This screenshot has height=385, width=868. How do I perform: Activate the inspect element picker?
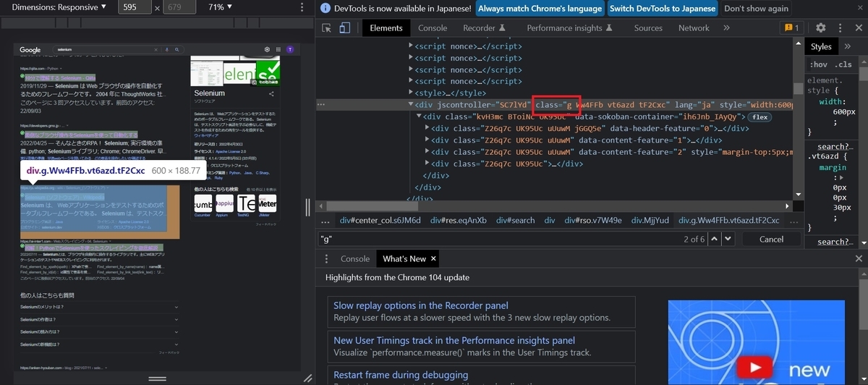(327, 28)
